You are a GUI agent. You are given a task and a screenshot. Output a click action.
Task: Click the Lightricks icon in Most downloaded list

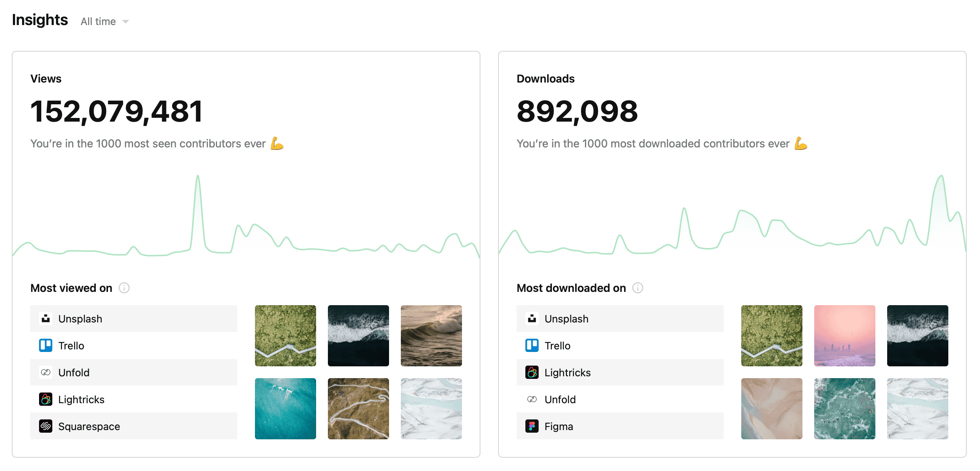[532, 373]
